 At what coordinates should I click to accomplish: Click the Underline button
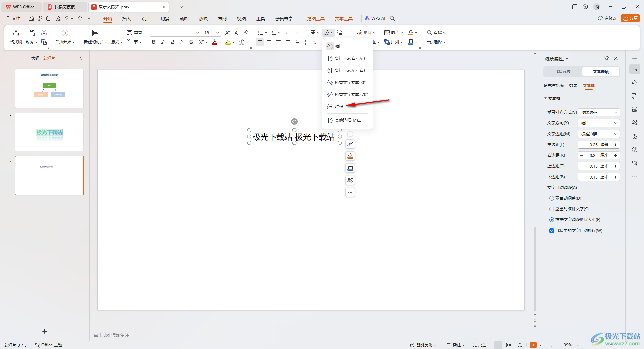click(172, 42)
